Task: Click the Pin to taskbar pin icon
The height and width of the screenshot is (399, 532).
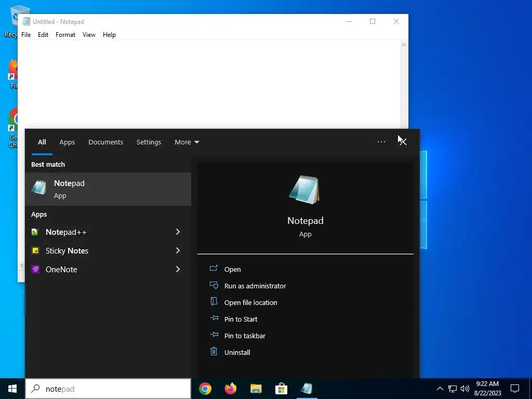Action: pos(214,335)
